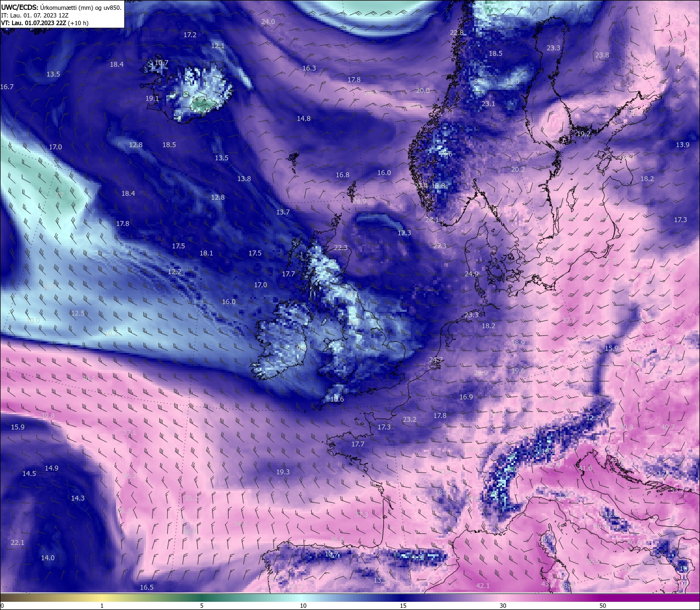Click the map value '14.3' in the lower left
Image resolution: width=700 pixels, height=610 pixels.
[78, 498]
